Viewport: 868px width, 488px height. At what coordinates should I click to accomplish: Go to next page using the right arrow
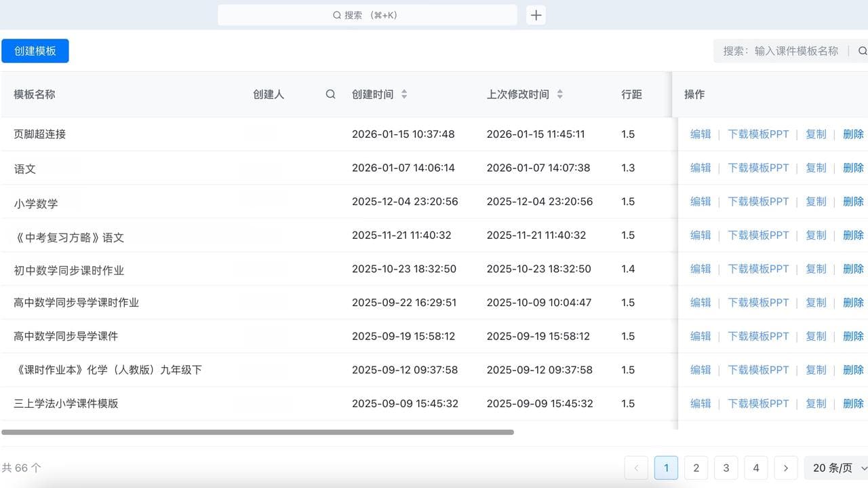click(x=785, y=468)
